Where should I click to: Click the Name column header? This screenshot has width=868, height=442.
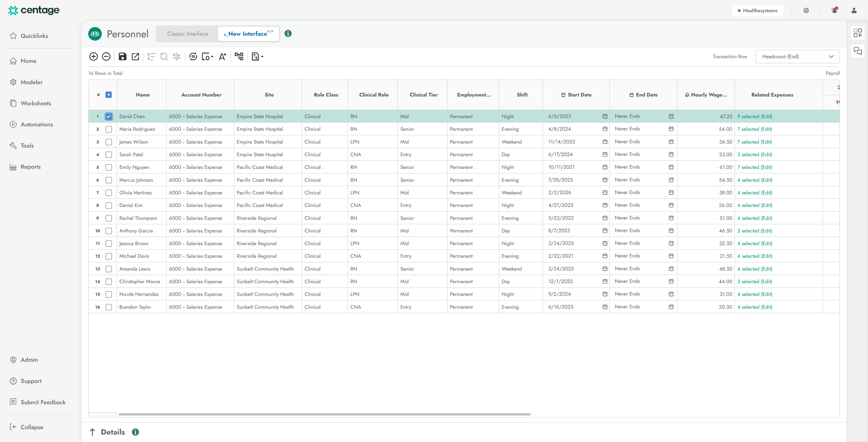pos(142,95)
